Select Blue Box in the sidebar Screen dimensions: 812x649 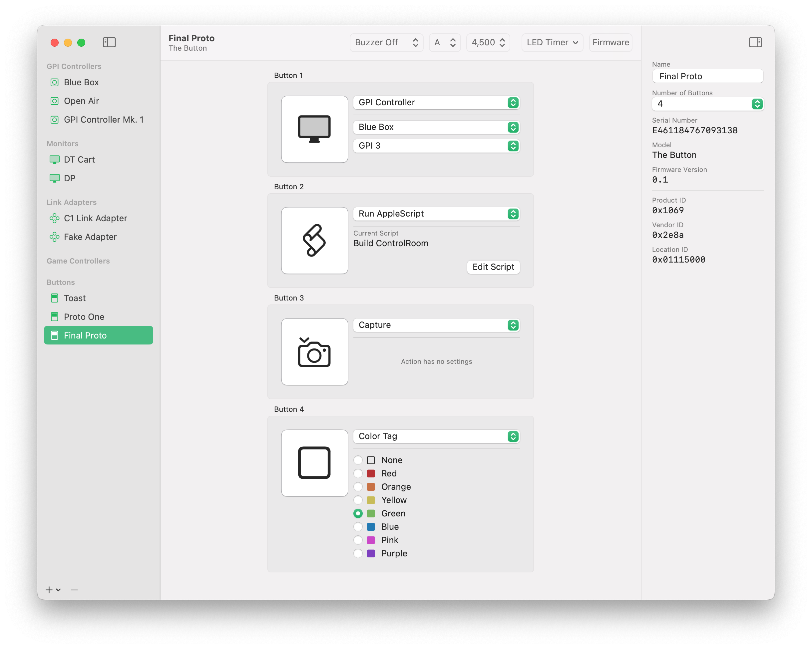[81, 82]
